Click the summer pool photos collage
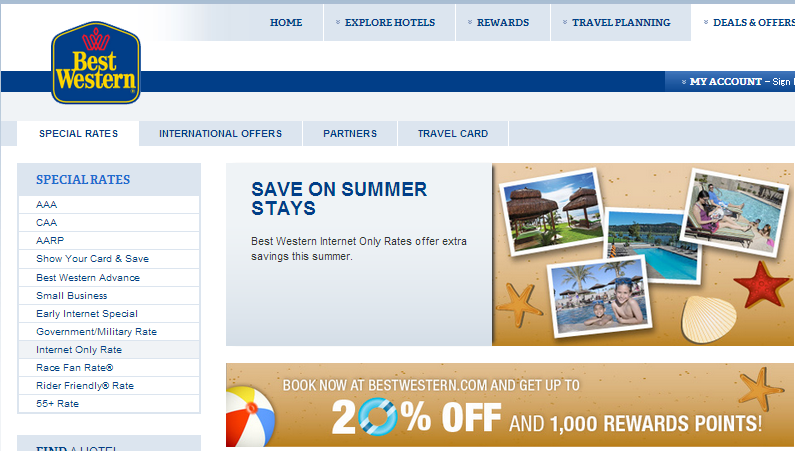Image resolution: width=795 pixels, height=451 pixels. (x=642, y=254)
